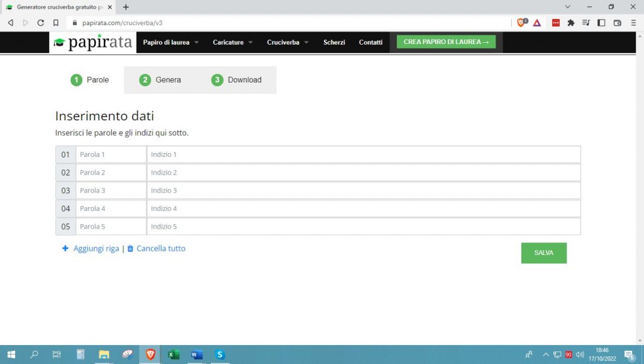Switch to the Download step tab
The height and width of the screenshot is (364, 644).
[x=236, y=80]
